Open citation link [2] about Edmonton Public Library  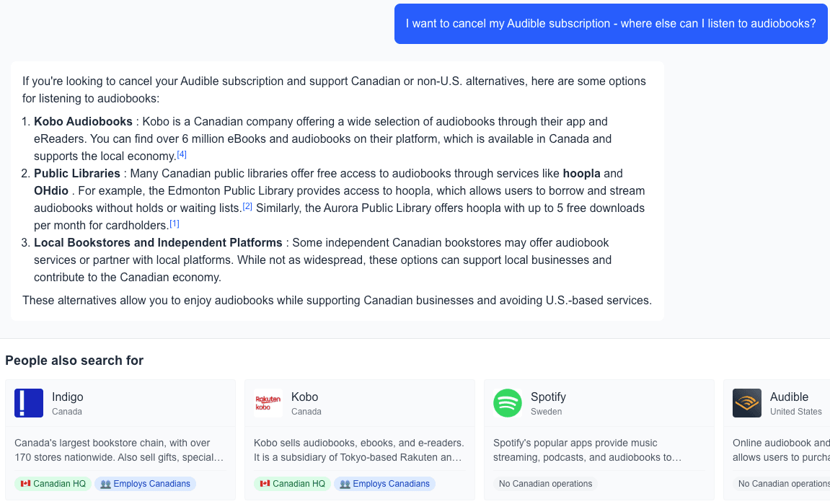coord(247,206)
